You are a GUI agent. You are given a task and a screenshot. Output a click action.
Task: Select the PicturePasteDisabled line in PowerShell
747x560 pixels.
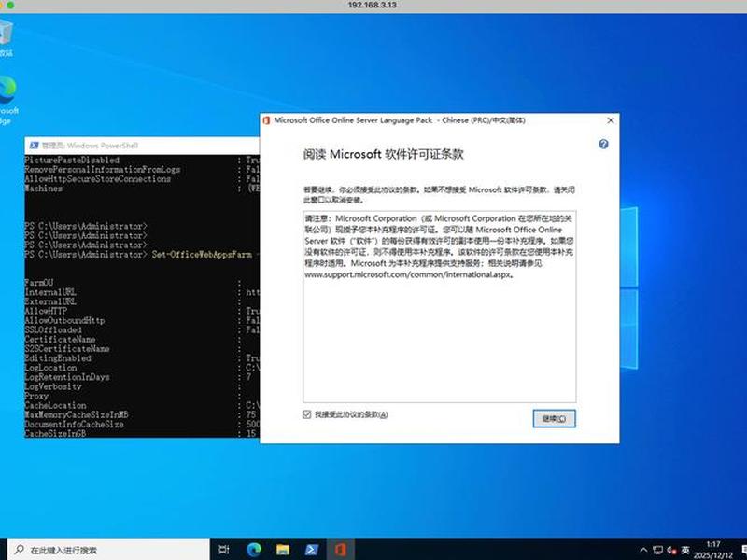pyautogui.click(x=72, y=160)
